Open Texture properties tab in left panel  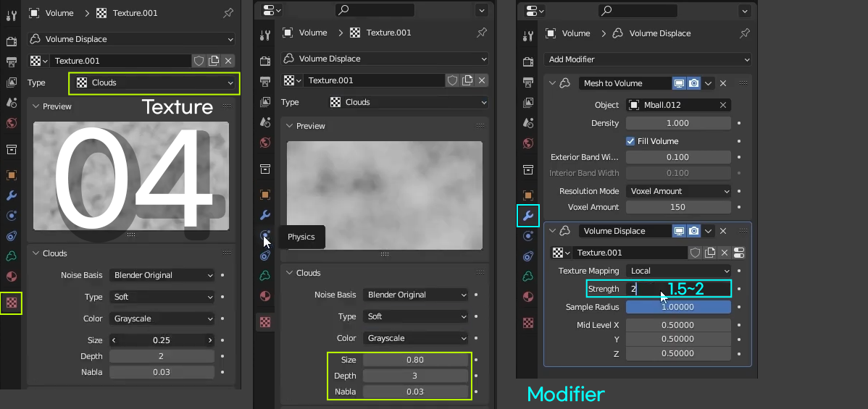tap(11, 303)
